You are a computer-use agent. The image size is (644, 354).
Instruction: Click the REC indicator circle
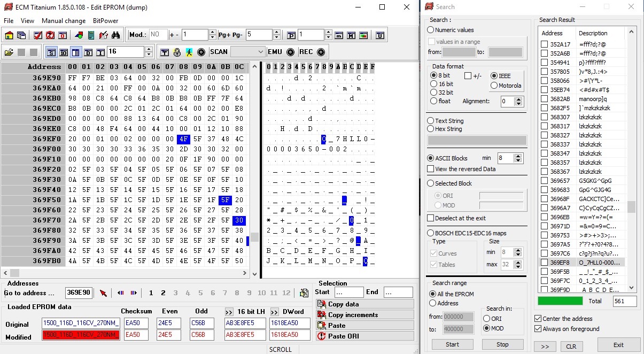(x=321, y=52)
